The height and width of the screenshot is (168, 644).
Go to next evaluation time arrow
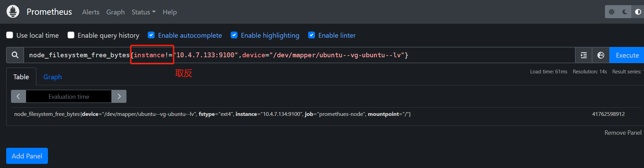119,96
